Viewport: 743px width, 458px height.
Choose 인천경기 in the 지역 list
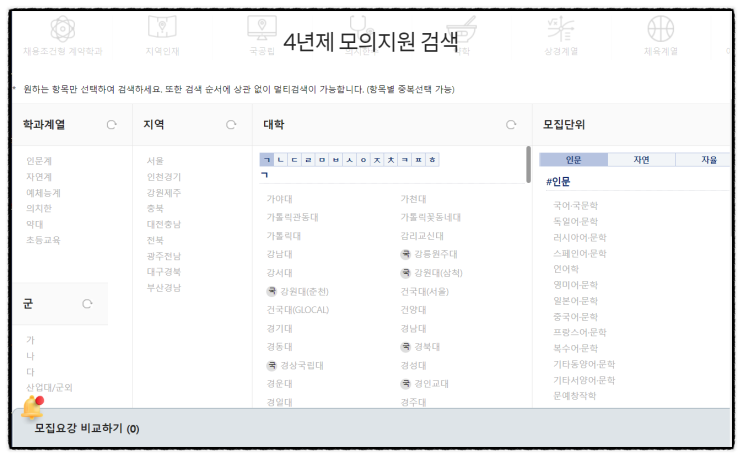(x=164, y=177)
